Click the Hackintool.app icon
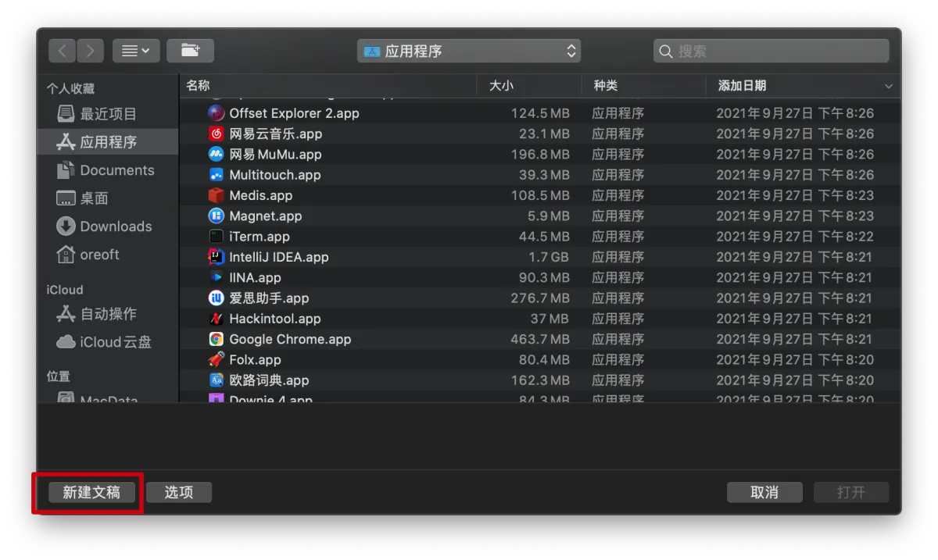The width and height of the screenshot is (938, 560). coord(217,319)
